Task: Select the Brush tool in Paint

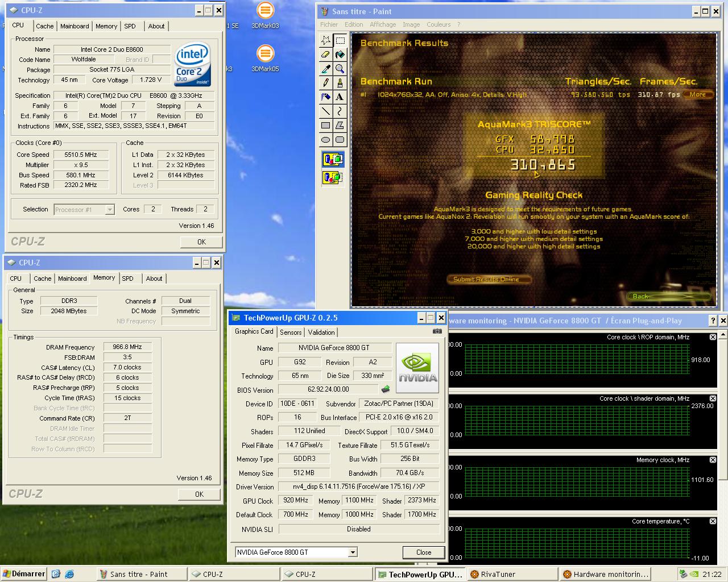Action: coord(340,83)
